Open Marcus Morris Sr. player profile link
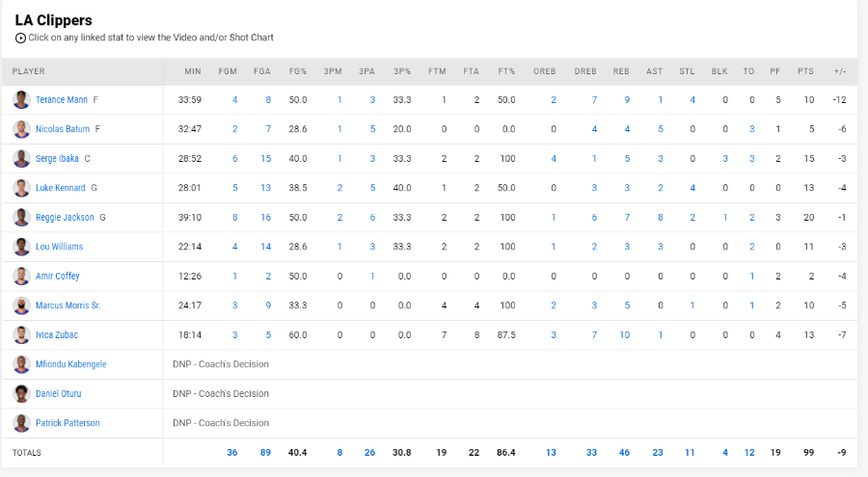Screen dimensions: 868x477 click(68, 305)
